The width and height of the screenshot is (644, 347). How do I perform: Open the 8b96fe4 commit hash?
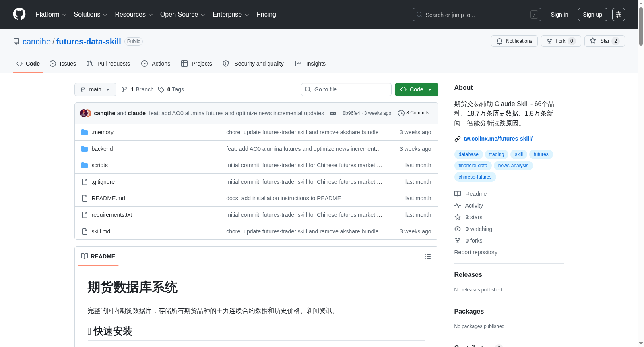[351, 113]
